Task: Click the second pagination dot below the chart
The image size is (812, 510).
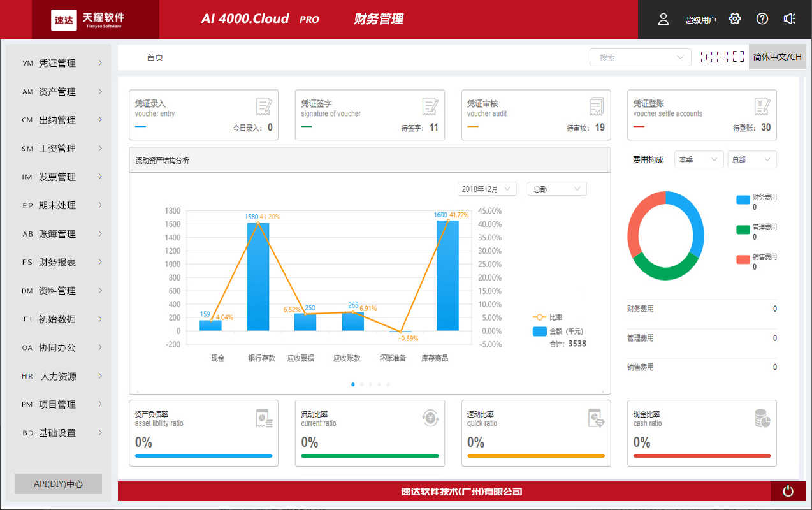Action: [x=361, y=384]
